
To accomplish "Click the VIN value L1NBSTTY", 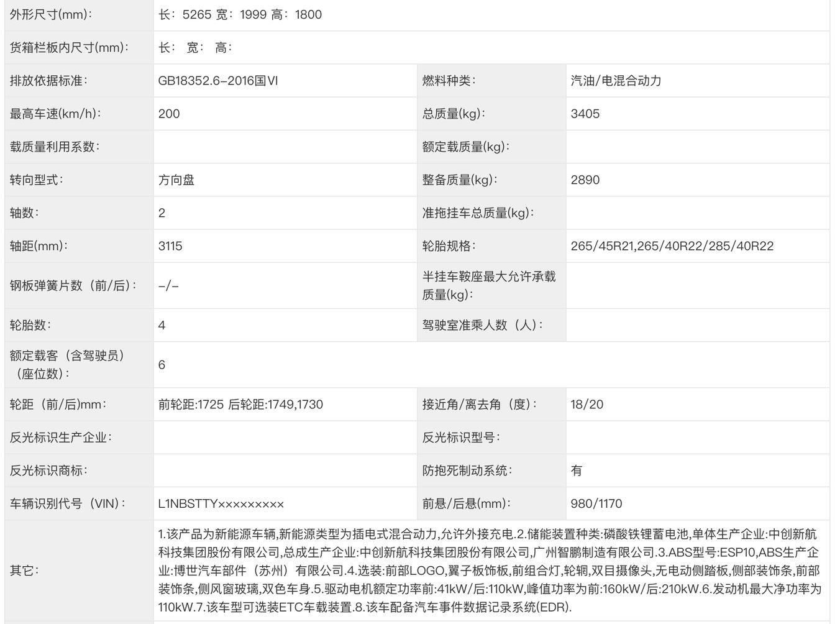I will [221, 504].
